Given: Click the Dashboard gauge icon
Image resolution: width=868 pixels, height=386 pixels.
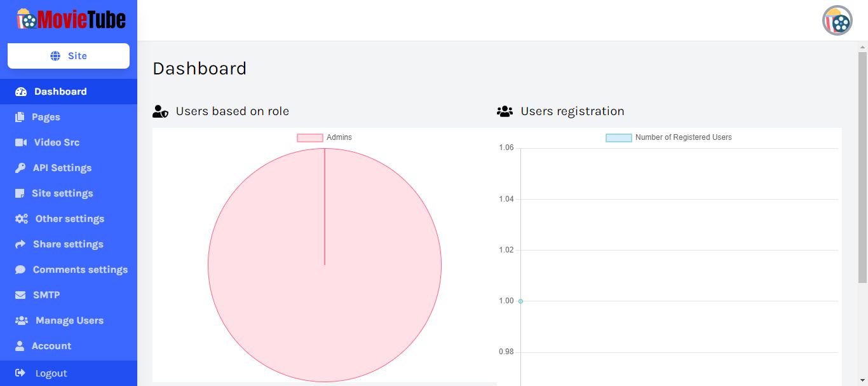Looking at the screenshot, I should tap(21, 92).
